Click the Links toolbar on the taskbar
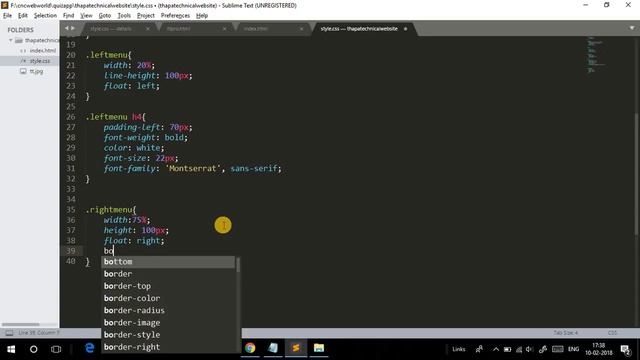 tap(459, 349)
